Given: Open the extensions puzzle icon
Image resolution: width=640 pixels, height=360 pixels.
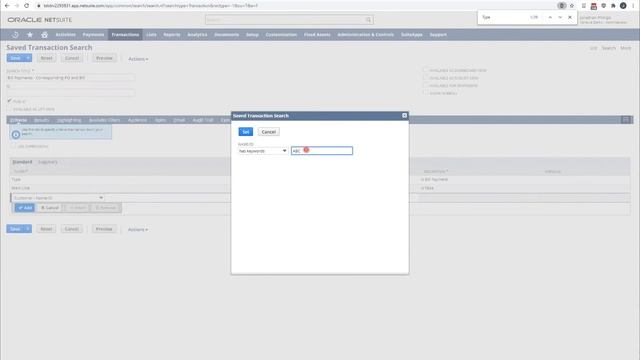Looking at the screenshot, I should (613, 6).
